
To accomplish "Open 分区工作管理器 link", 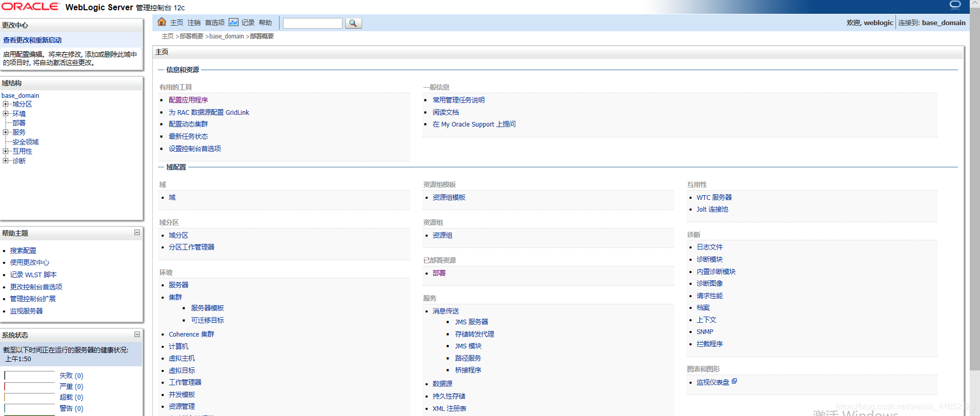I will 191,247.
